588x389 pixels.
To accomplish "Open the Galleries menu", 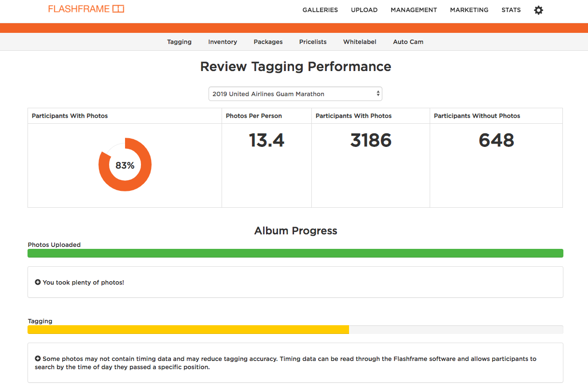I will pos(320,10).
